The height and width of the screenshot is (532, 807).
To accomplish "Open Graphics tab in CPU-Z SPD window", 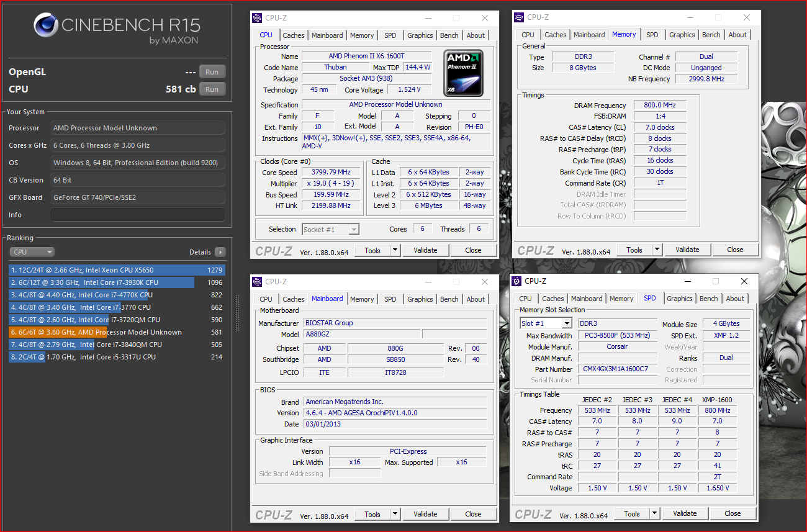I will click(680, 299).
